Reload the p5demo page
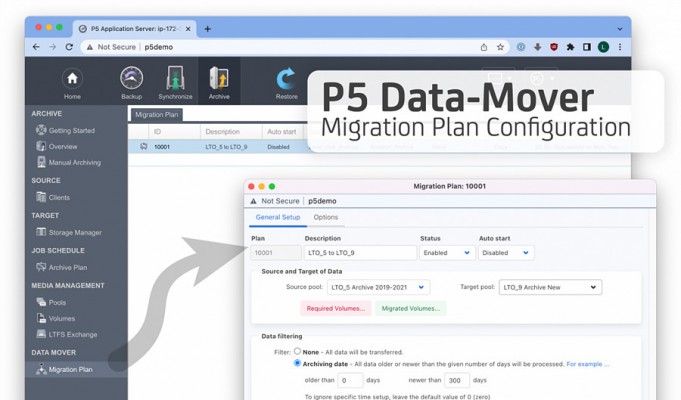 69,47
